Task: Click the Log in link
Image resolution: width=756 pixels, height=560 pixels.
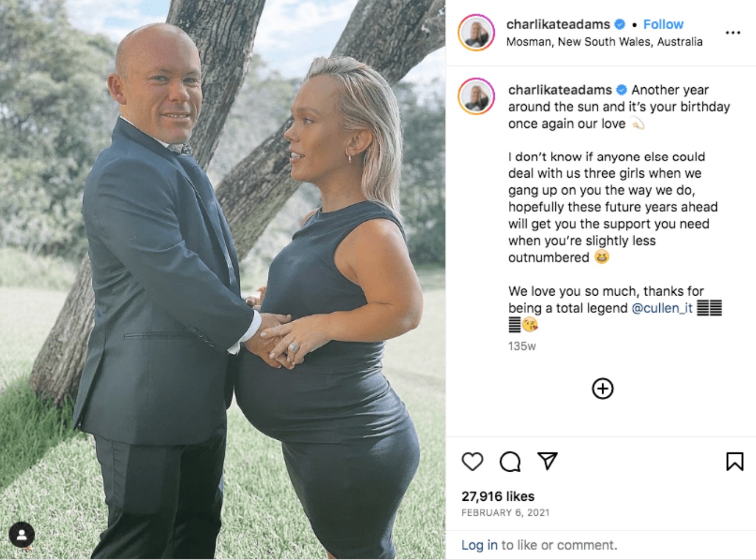Action: point(479,545)
